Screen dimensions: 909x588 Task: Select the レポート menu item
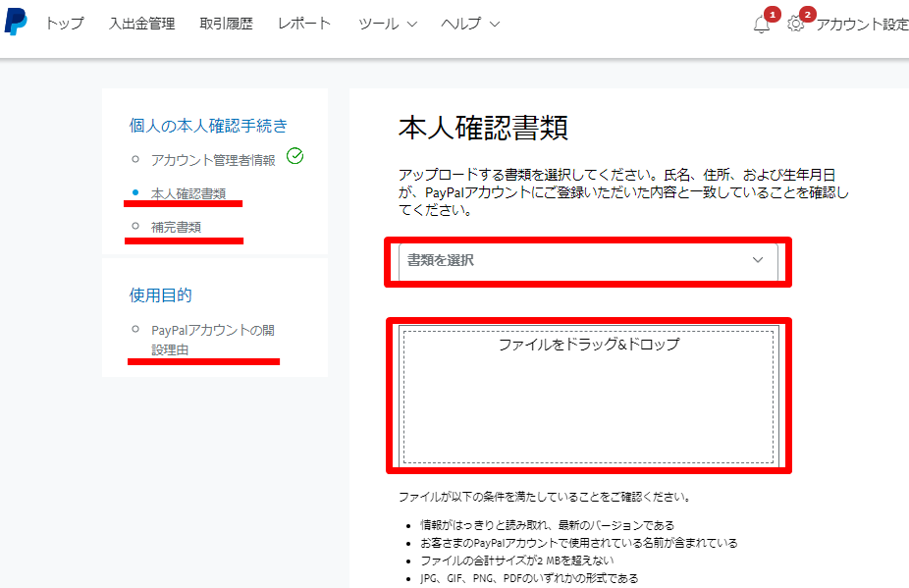coord(304,24)
